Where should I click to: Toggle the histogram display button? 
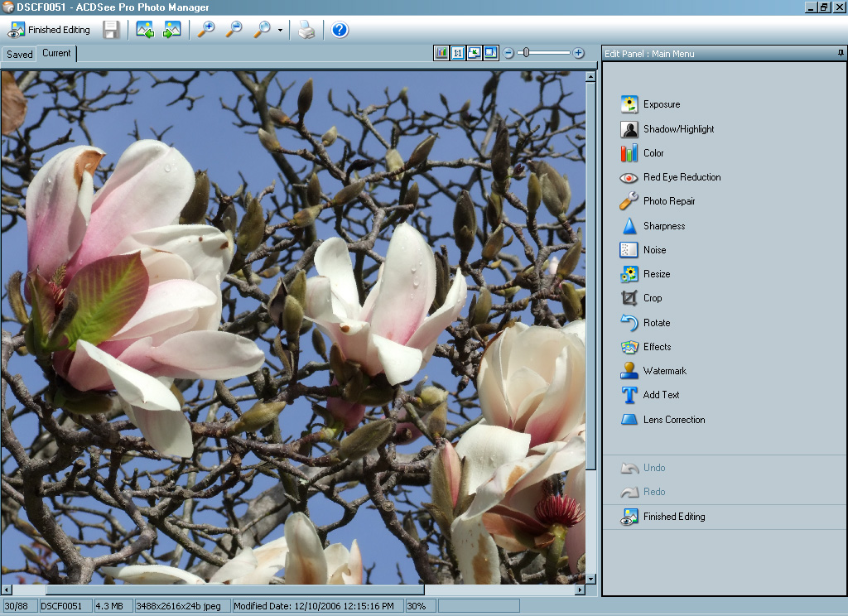[441, 53]
